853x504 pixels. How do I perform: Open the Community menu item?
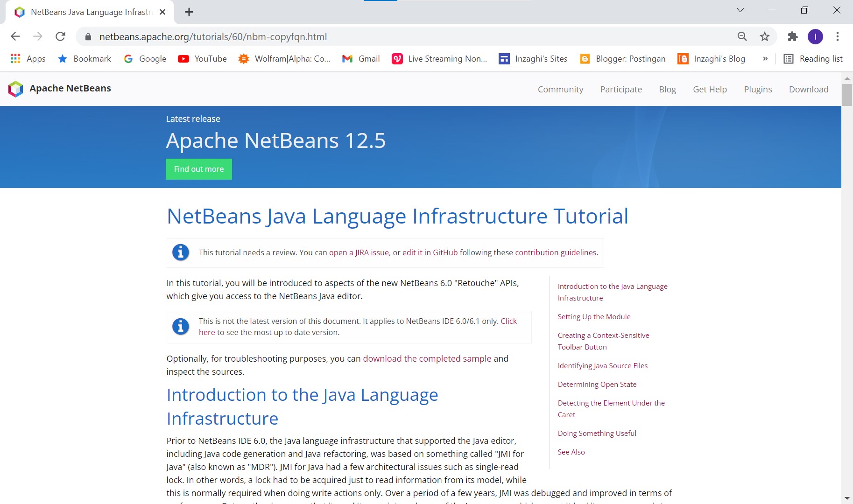(560, 89)
